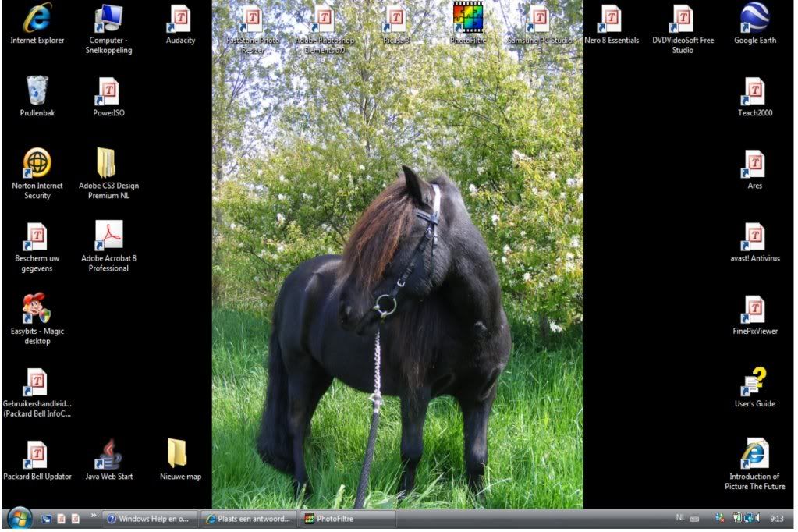The height and width of the screenshot is (532, 798).
Task: Click the Windows Start orb
Action: pos(20,519)
